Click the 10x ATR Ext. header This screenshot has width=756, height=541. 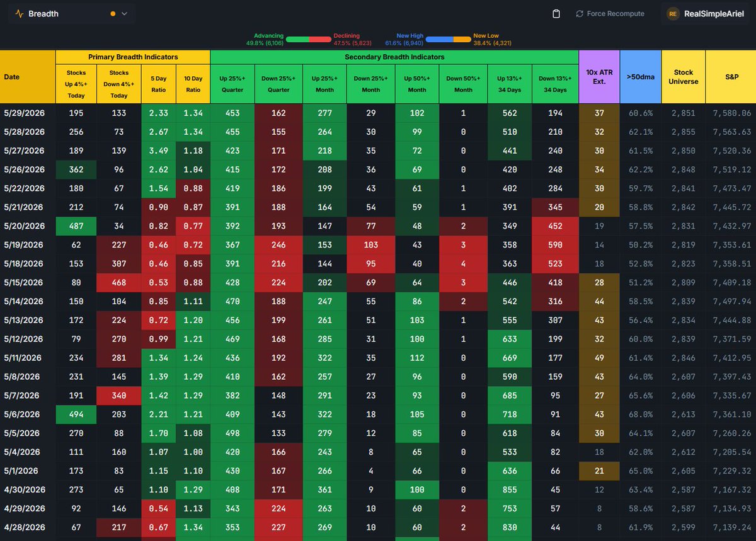click(x=599, y=77)
